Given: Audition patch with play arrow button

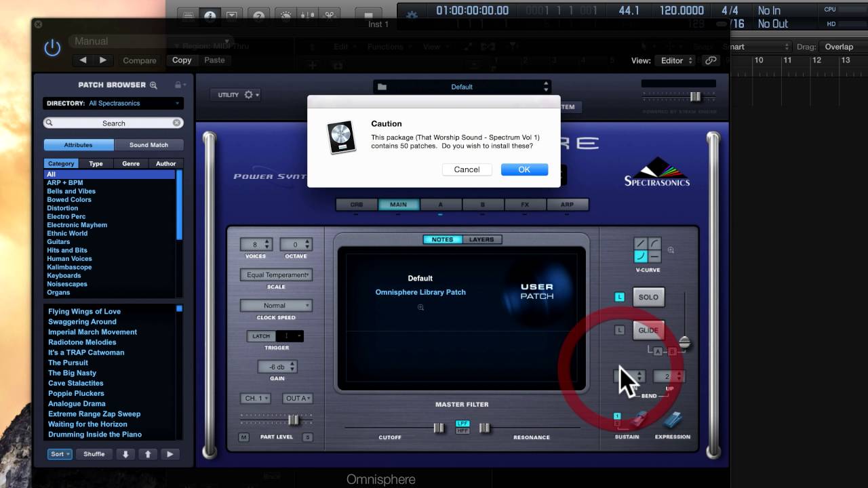Looking at the screenshot, I should tap(170, 454).
